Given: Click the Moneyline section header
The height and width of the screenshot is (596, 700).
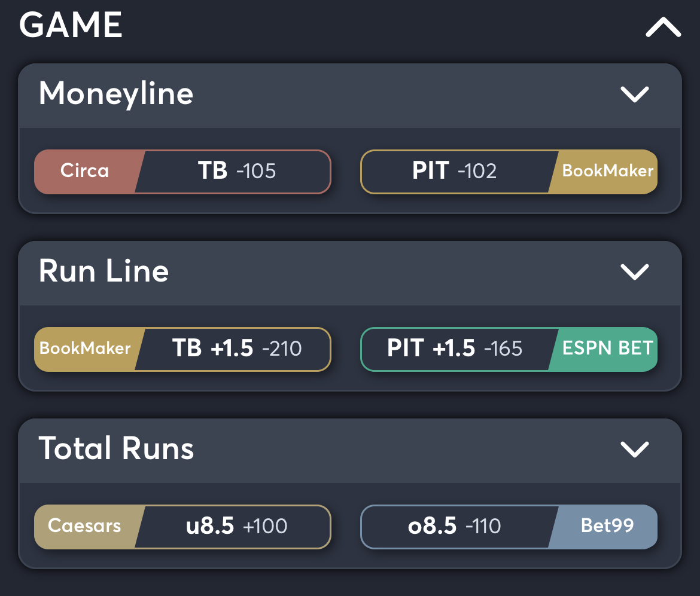Looking at the screenshot, I should [x=115, y=94].
